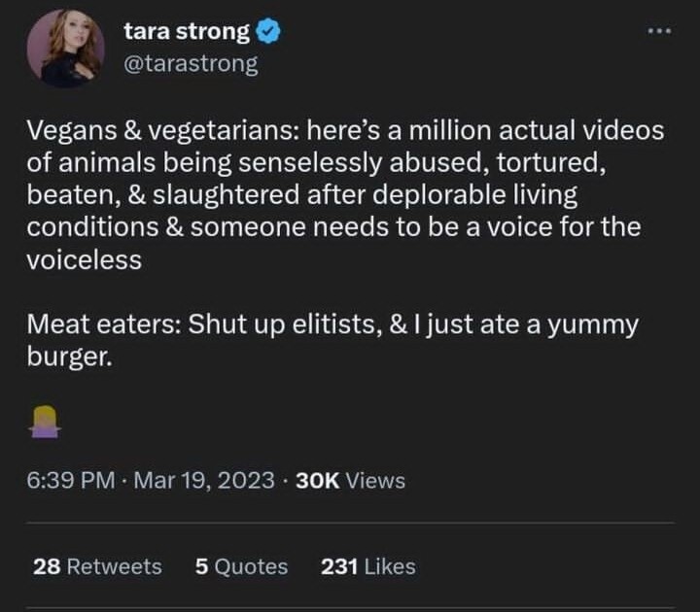Visit the @tarastrong handle link
The width and height of the screenshot is (700, 612).
click(x=191, y=64)
